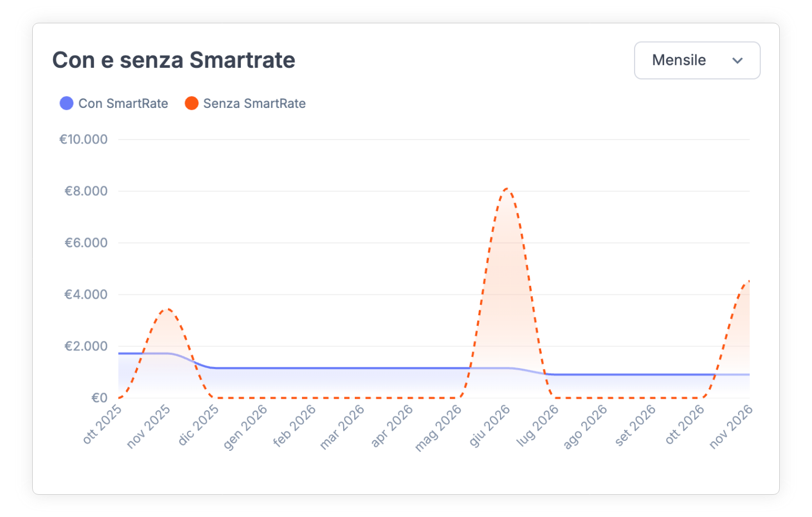Click the nov 2025 peak of the dashed line
The height and width of the screenshot is (517, 812).
point(167,309)
